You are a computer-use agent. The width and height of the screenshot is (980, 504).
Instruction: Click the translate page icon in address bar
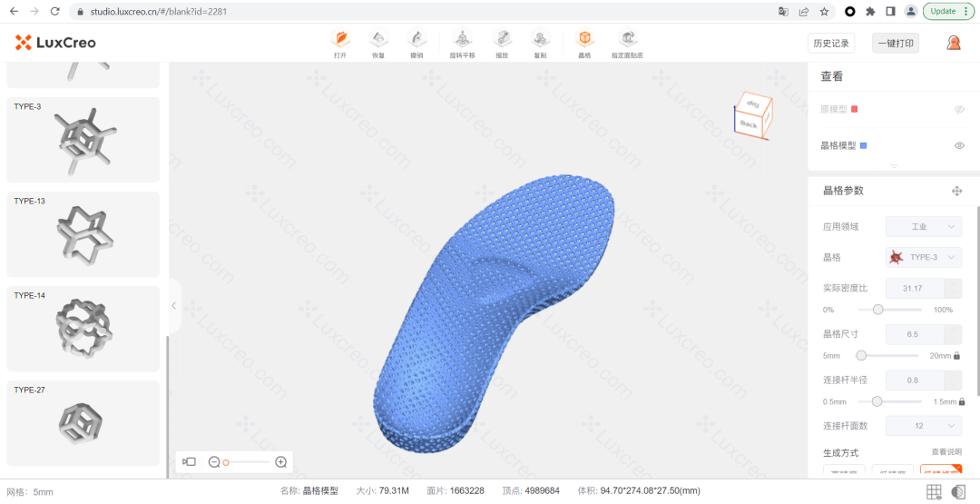coord(783,11)
